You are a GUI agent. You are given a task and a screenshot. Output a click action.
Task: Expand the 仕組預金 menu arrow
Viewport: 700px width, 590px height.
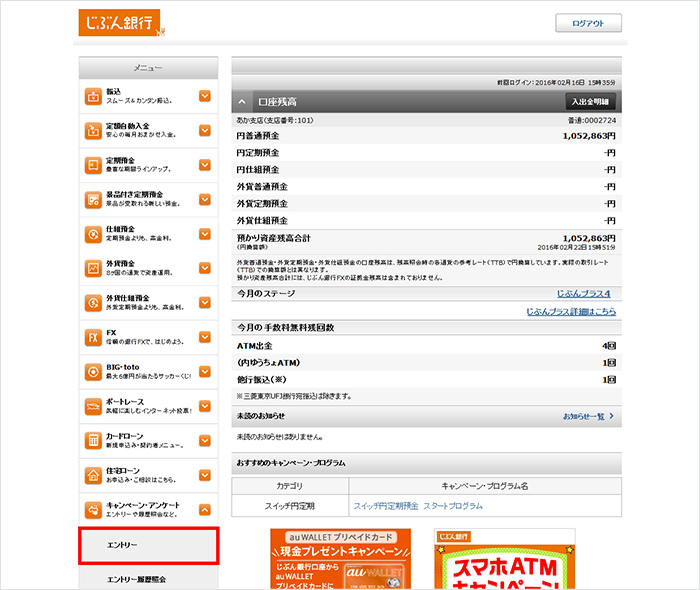[x=204, y=234]
